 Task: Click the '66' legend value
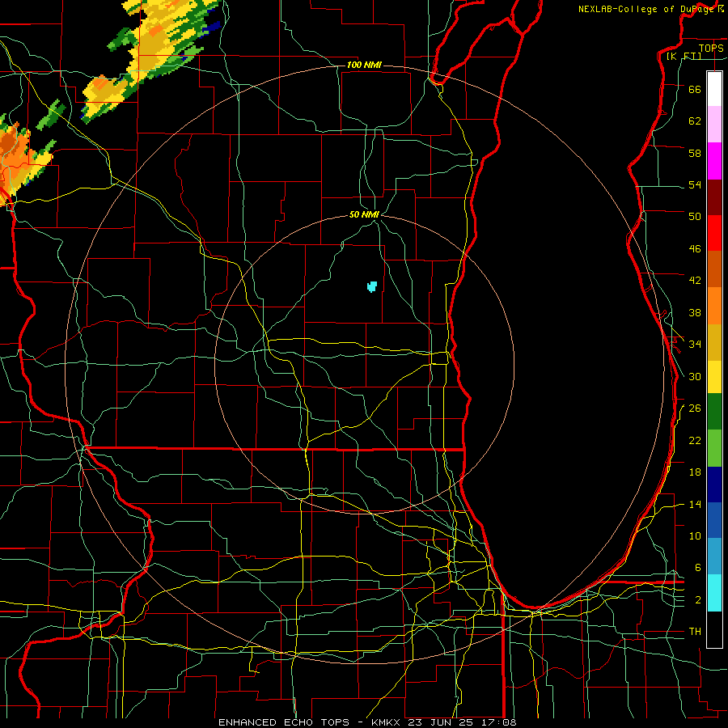click(x=695, y=89)
